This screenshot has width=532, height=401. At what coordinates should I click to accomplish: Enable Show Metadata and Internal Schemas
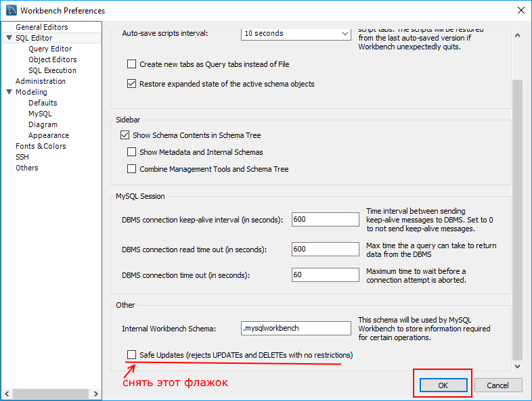(x=131, y=152)
